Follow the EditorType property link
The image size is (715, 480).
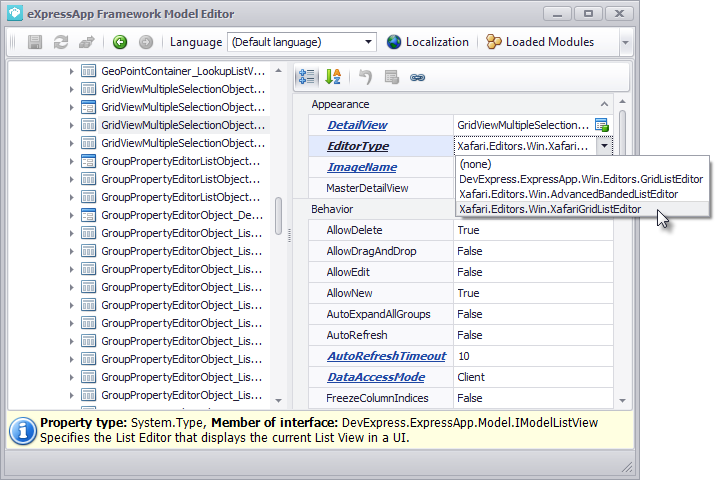[x=358, y=146]
